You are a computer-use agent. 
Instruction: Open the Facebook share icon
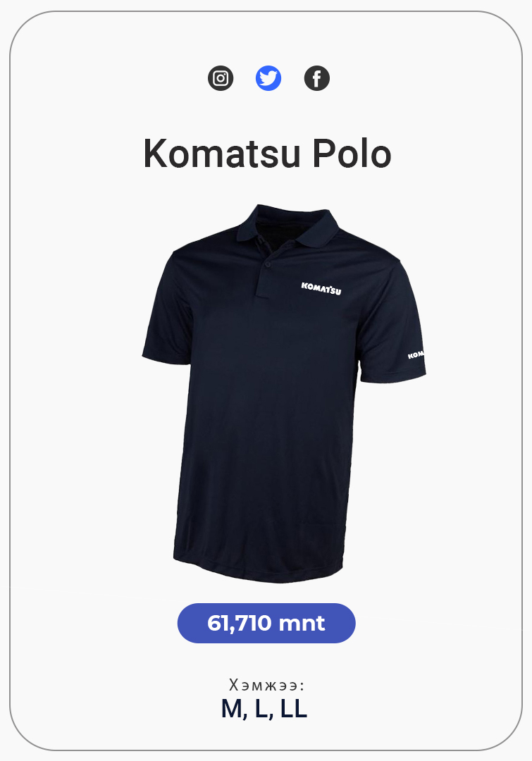[317, 78]
